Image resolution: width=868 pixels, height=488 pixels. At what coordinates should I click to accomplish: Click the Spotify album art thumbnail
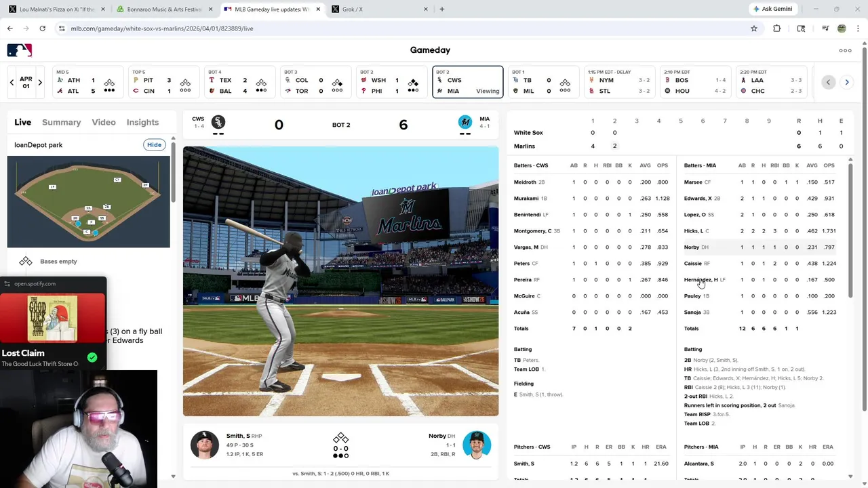pos(52,318)
